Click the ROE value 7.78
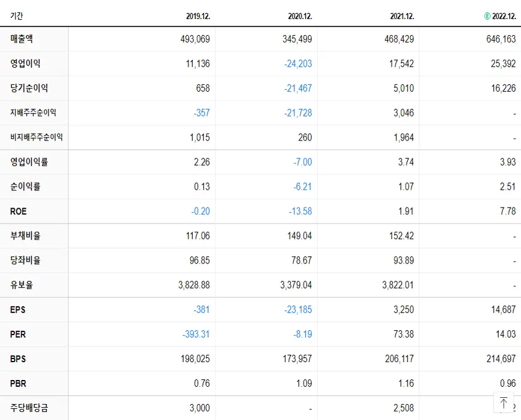The height and width of the screenshot is (420, 521). pyautogui.click(x=508, y=211)
